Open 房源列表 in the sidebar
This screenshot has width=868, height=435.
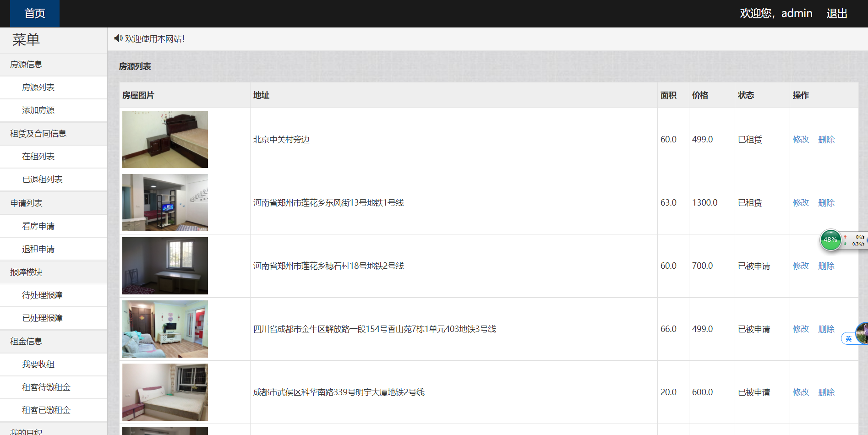point(54,87)
